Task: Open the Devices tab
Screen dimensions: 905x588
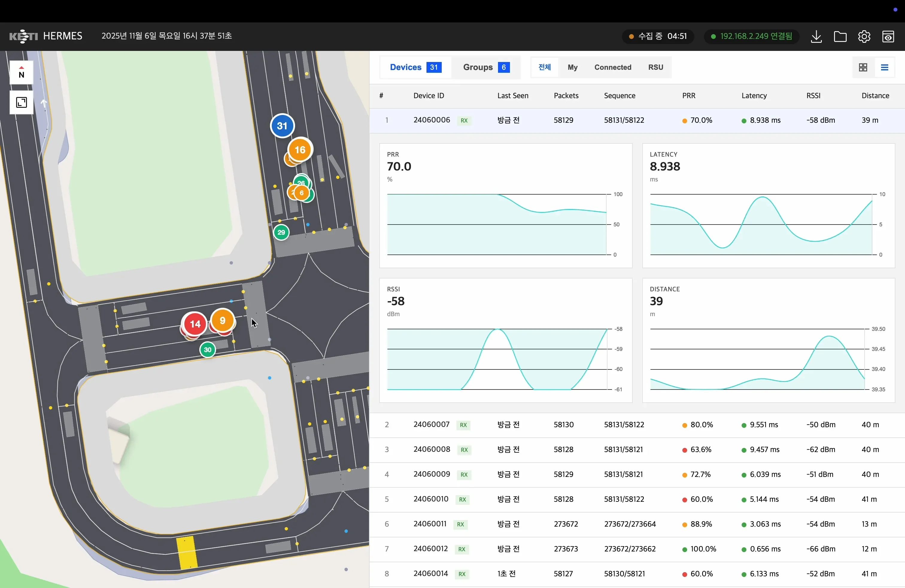Action: point(416,67)
